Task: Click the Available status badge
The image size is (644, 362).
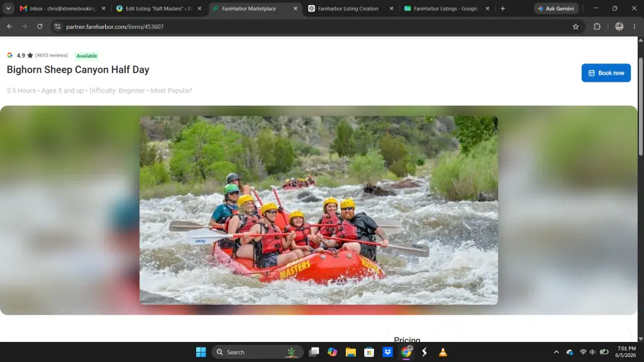Action: tap(87, 56)
